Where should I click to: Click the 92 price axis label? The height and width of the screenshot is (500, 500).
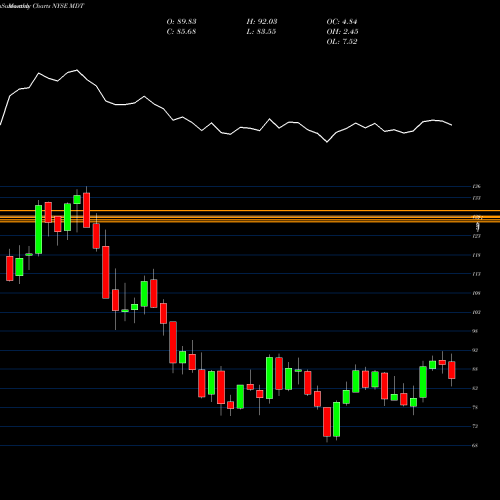[476, 350]
